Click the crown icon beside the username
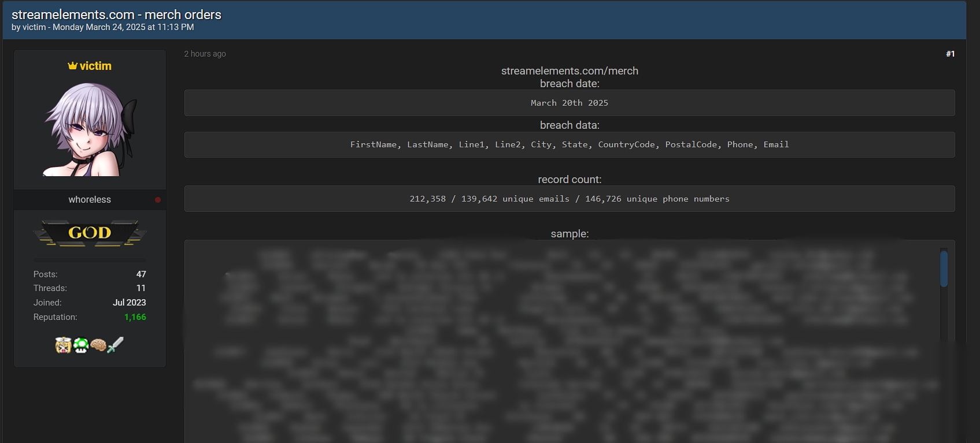The image size is (980, 443). click(x=72, y=66)
